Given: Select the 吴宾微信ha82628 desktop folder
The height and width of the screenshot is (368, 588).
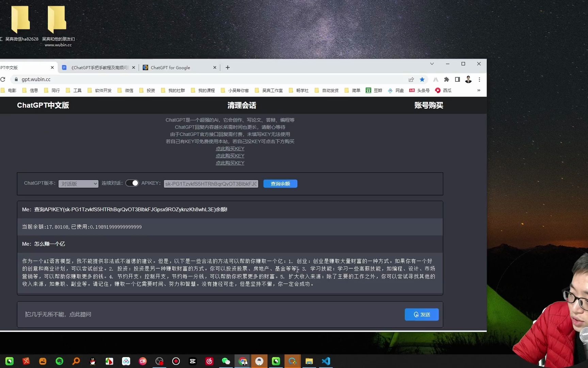Looking at the screenshot, I should point(21,23).
